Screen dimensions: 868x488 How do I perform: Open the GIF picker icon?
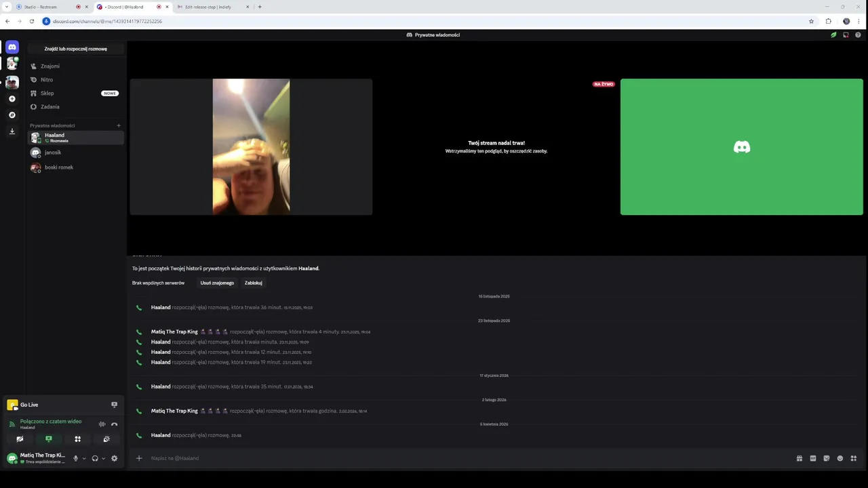(x=813, y=458)
